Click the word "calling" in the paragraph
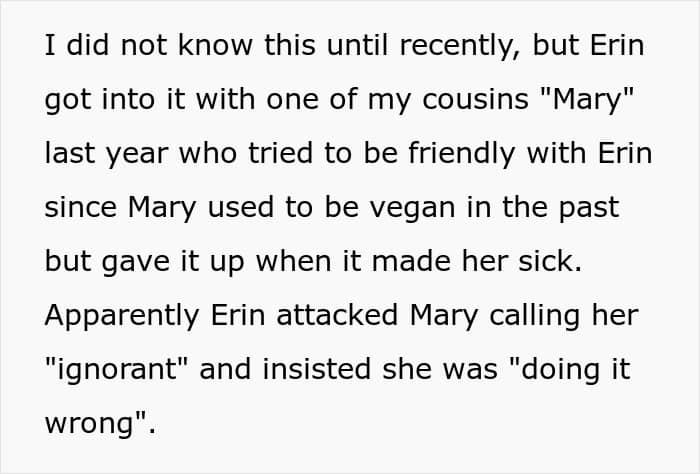Screen dimensions: 700x474 (x=534, y=316)
